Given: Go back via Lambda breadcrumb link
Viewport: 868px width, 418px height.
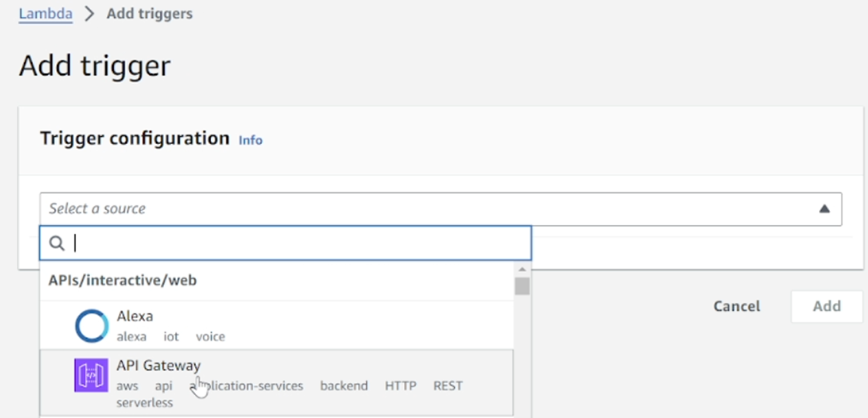Looking at the screenshot, I should click(x=45, y=13).
